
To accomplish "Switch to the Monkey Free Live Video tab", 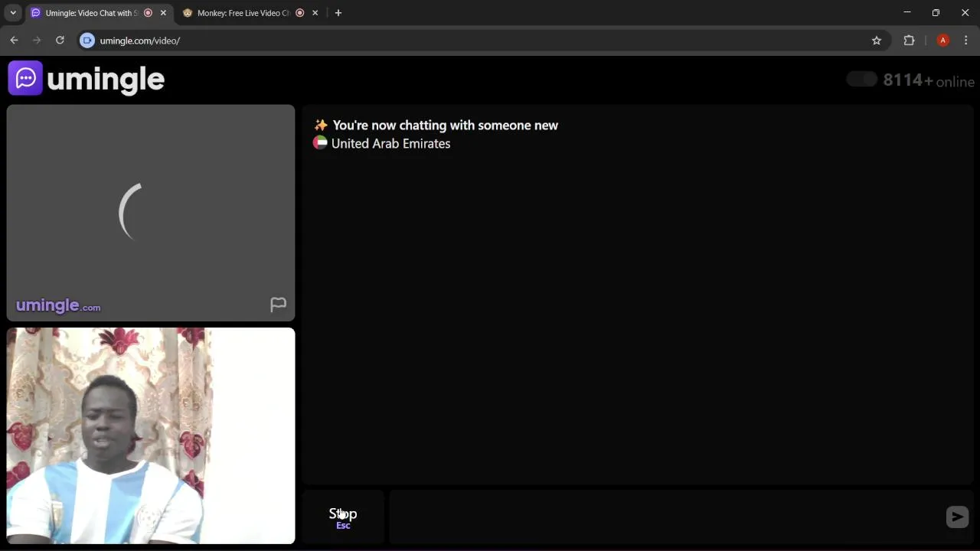I will coord(250,13).
